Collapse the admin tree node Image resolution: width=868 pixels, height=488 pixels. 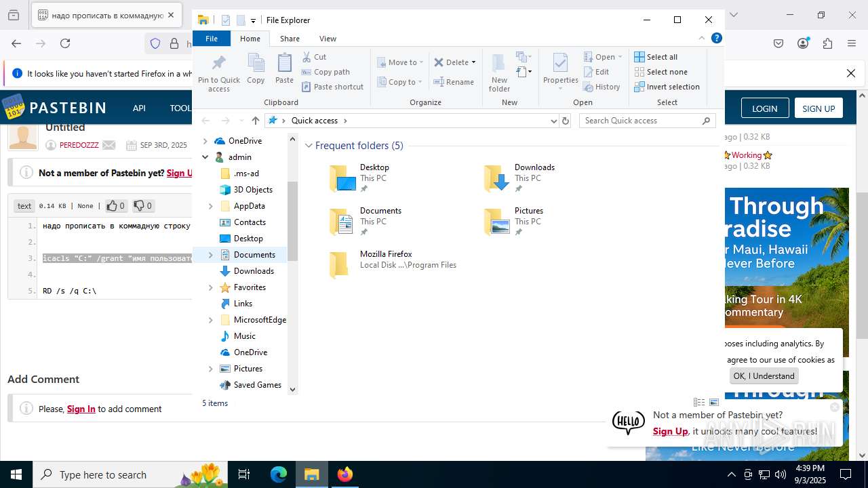click(x=205, y=157)
